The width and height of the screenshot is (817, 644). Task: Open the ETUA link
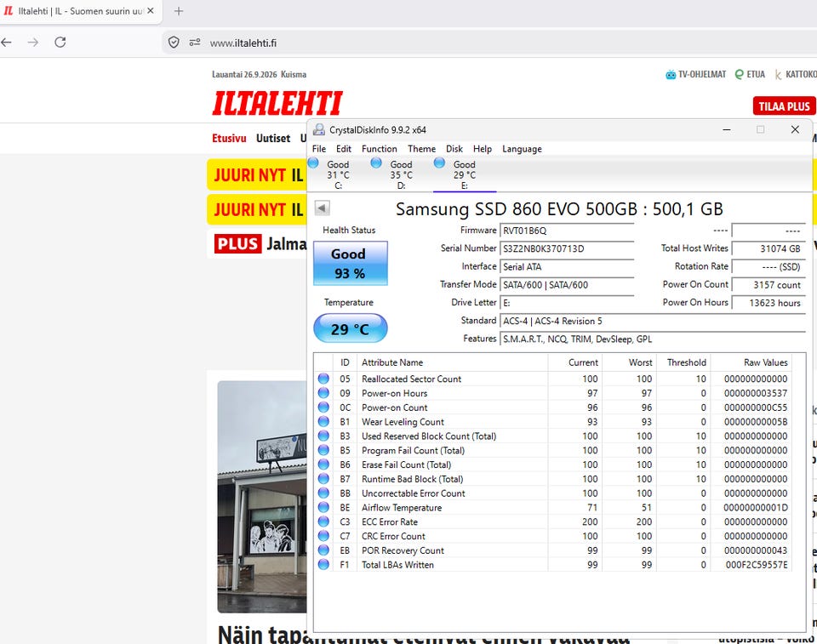750,75
